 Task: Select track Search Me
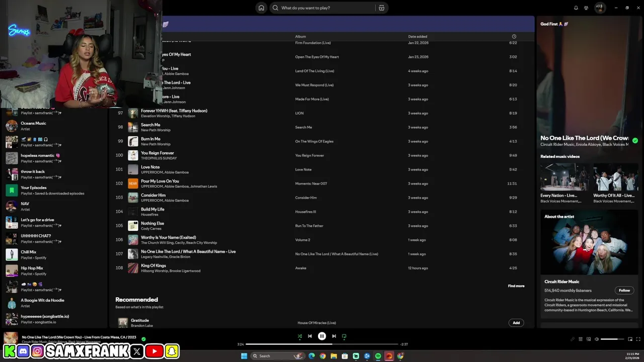[322, 127]
